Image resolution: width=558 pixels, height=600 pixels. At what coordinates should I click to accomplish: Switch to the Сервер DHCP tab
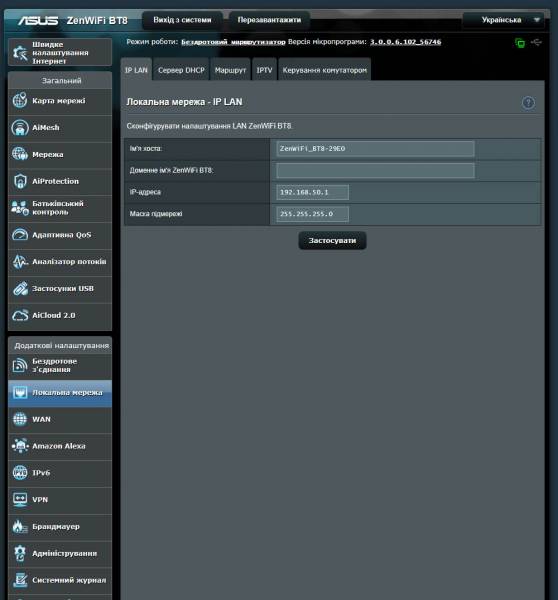181,70
